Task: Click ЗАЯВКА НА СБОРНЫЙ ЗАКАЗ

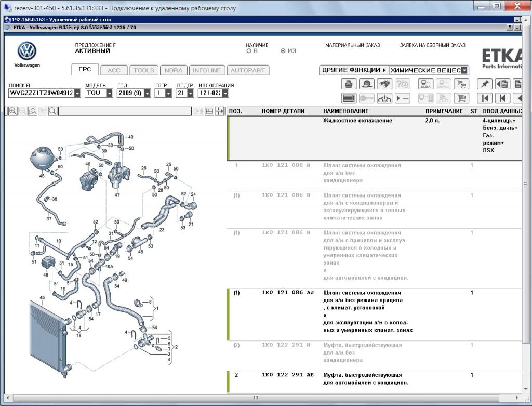Action: pos(433,45)
